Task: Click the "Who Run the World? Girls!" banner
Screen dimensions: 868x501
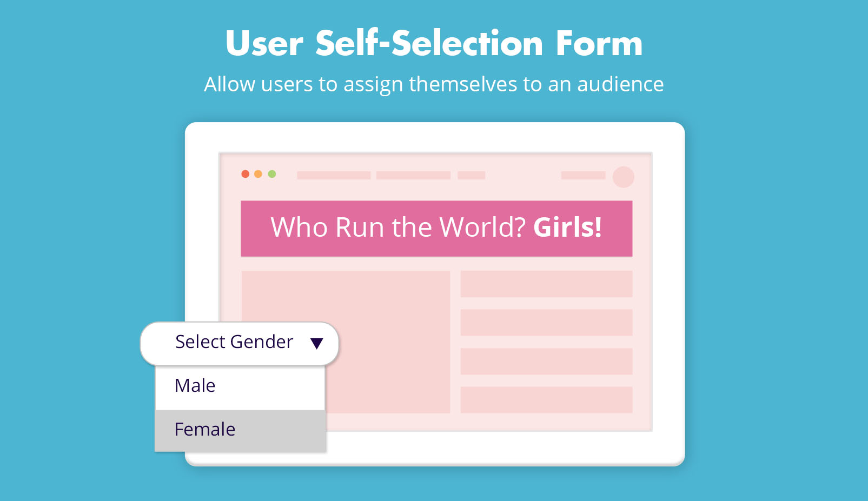Action: point(436,228)
